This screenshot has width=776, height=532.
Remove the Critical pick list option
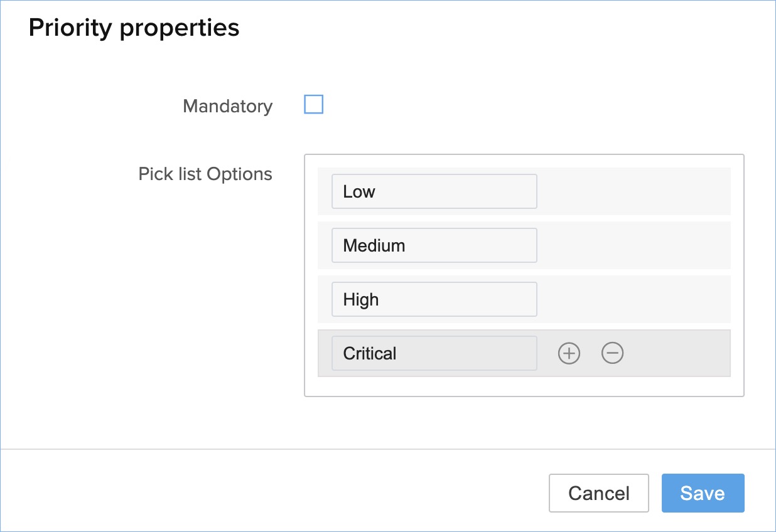[x=612, y=354]
